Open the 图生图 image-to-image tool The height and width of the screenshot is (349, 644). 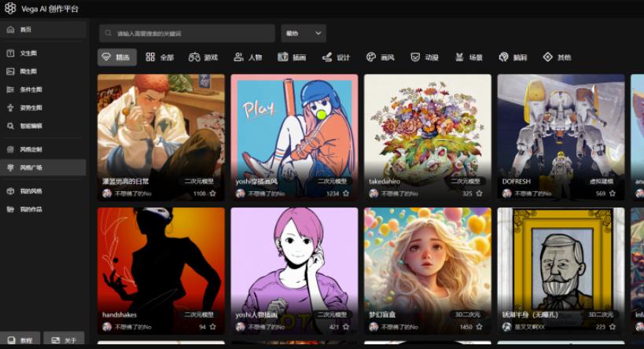[x=28, y=72]
